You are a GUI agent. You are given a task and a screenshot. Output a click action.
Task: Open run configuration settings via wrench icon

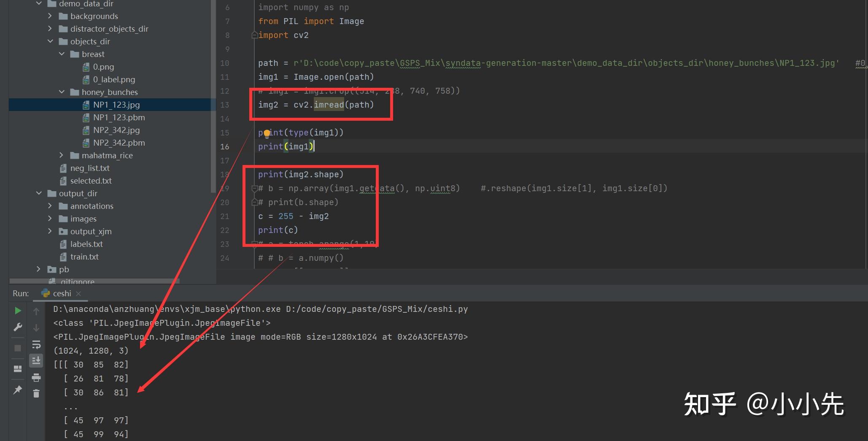pyautogui.click(x=17, y=327)
